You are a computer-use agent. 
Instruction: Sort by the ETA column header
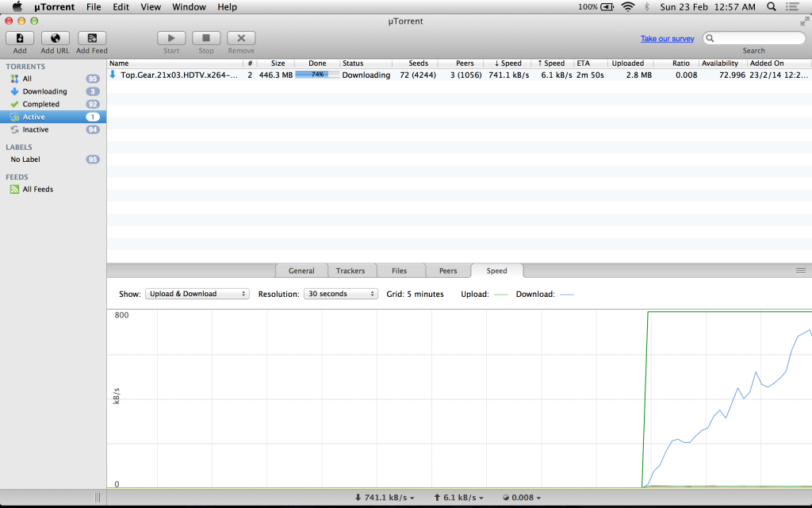(x=590, y=63)
